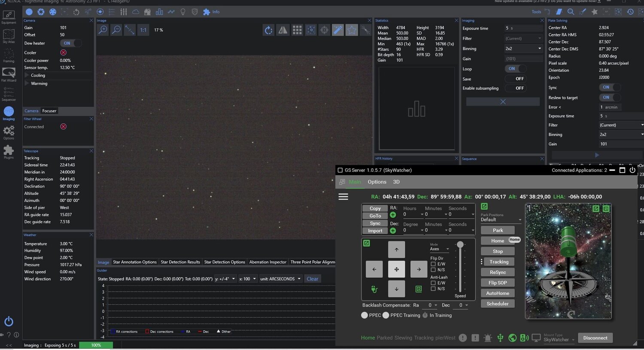The width and height of the screenshot is (644, 350).
Task: Open the Sky Atlas section
Action: pos(9,36)
